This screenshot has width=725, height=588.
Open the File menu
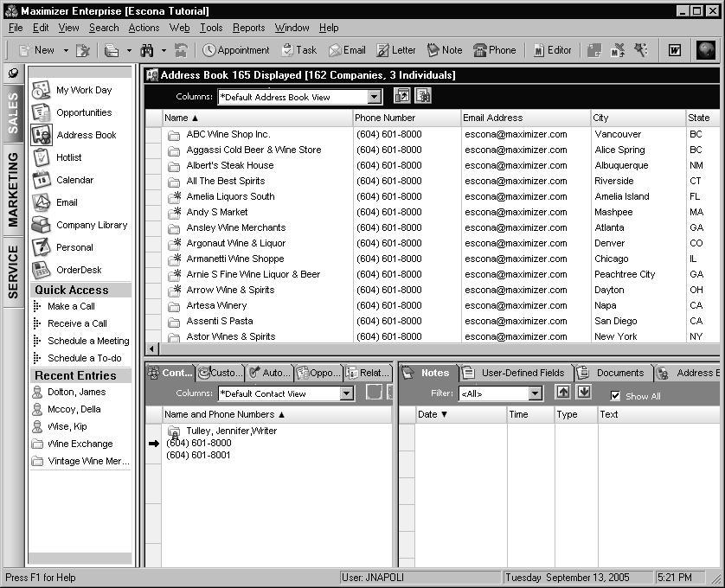tap(16, 28)
